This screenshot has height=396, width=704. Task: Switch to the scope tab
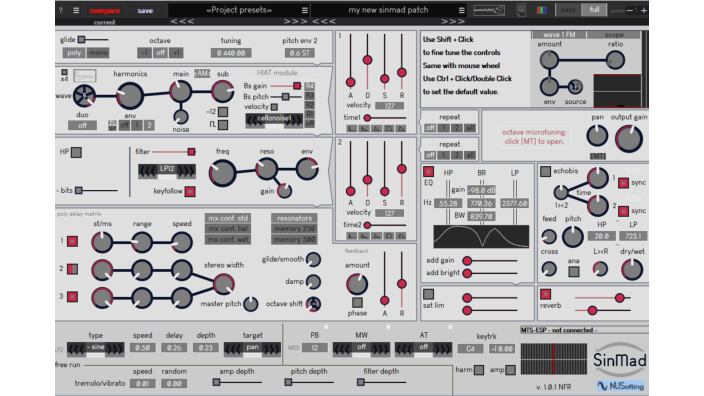614,35
